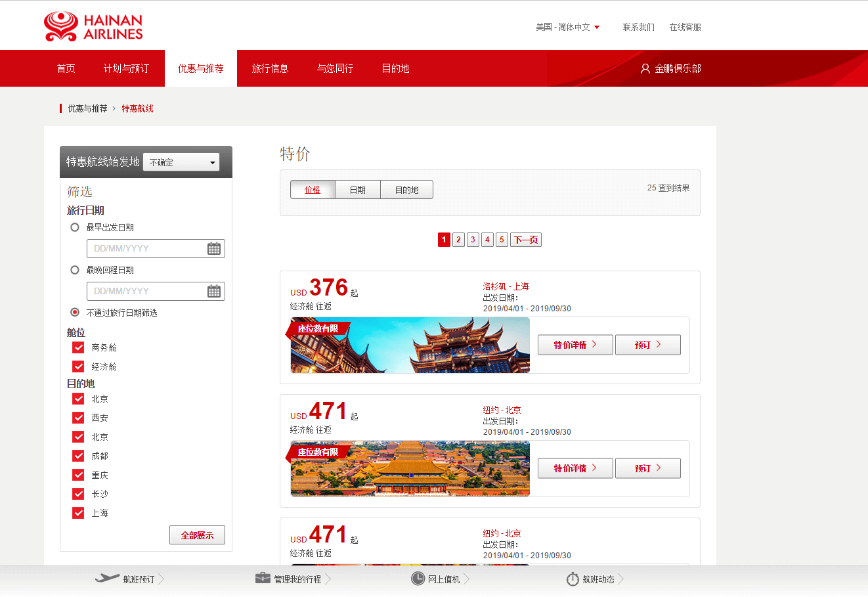This screenshot has height=597, width=868.
Task: Click 特价详情 for 洛杉矶 - 上海 fare
Action: 575,345
